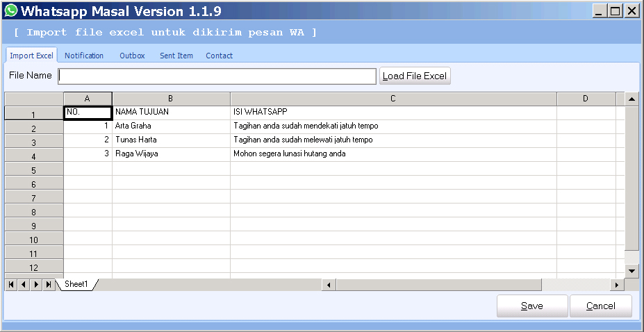The width and height of the screenshot is (644, 332).
Task: Click the Cancel button
Action: click(600, 306)
